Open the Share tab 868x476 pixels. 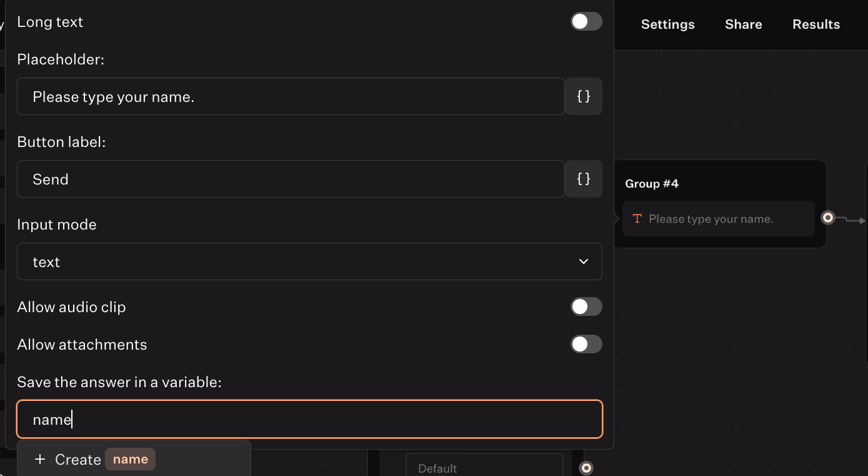(743, 24)
